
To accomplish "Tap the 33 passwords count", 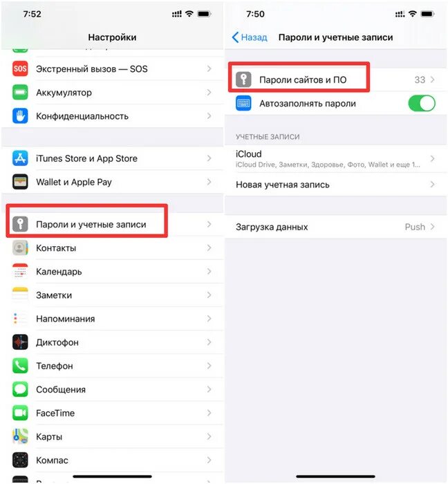I will (x=420, y=80).
